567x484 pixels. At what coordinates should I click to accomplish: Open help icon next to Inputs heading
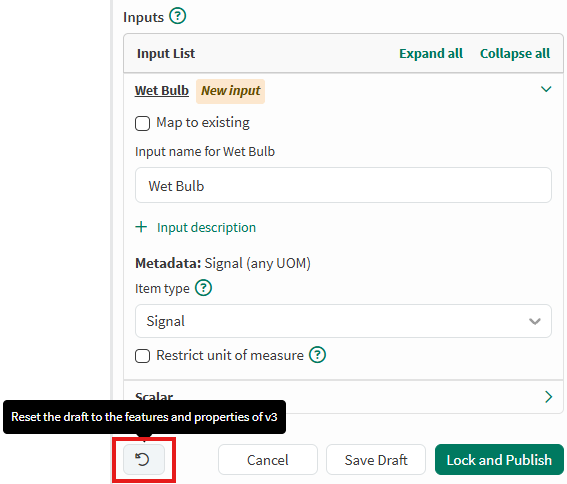pyautogui.click(x=178, y=16)
